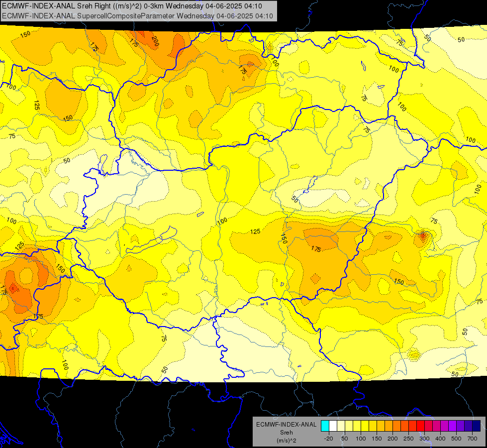
Task: Click the legend label '-20'
Action: pyautogui.click(x=328, y=439)
